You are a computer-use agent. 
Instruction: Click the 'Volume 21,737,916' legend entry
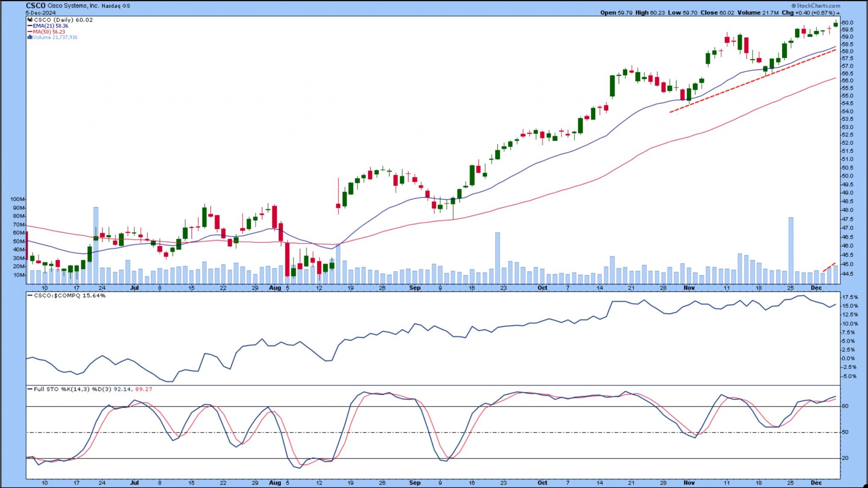coord(55,37)
